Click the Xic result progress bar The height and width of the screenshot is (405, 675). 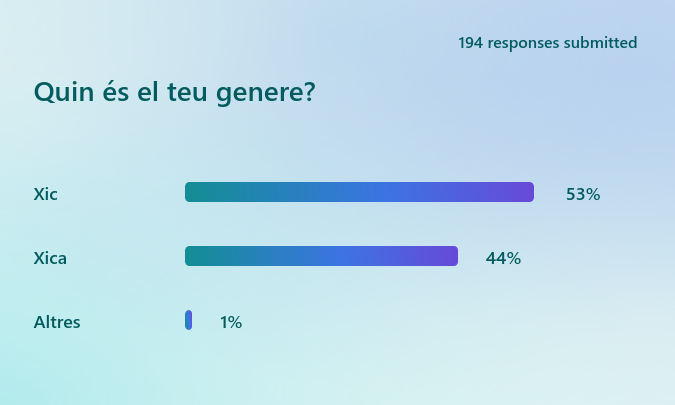pos(359,192)
